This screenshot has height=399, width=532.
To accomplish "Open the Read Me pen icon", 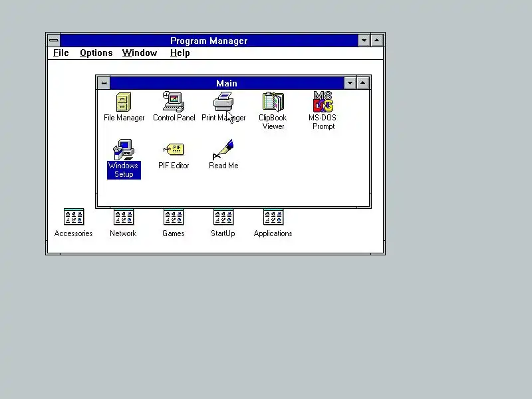I will (223, 149).
